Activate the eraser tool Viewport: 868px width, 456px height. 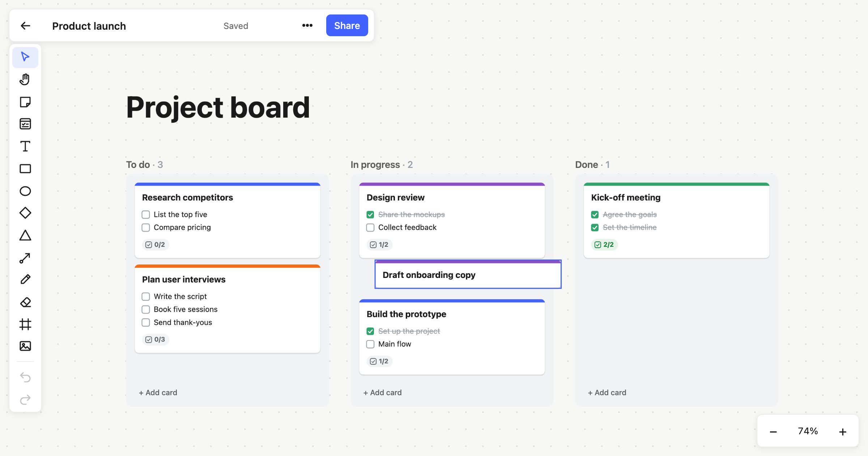pos(25,302)
